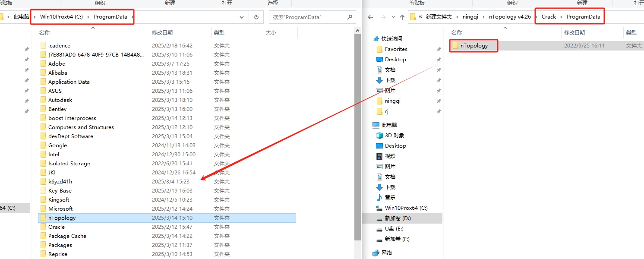Select the k6yzd41h folder

pos(60,181)
